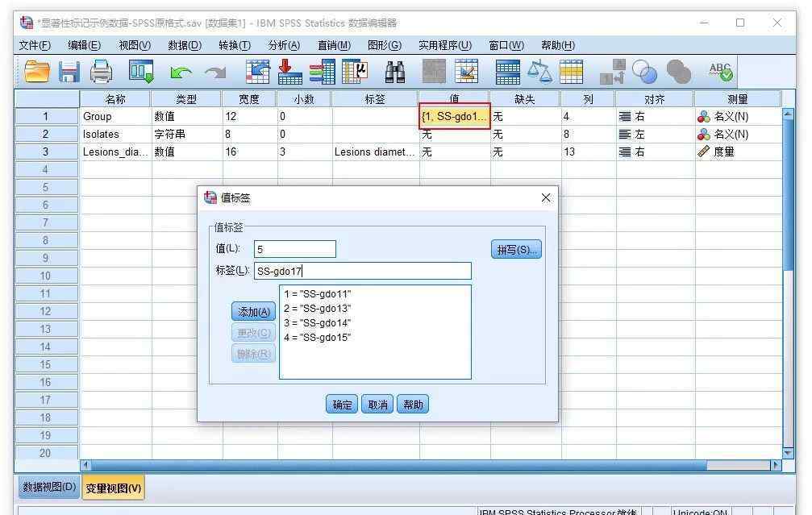
Task: Click the right-align icon in the Group row
Action: pos(625,117)
